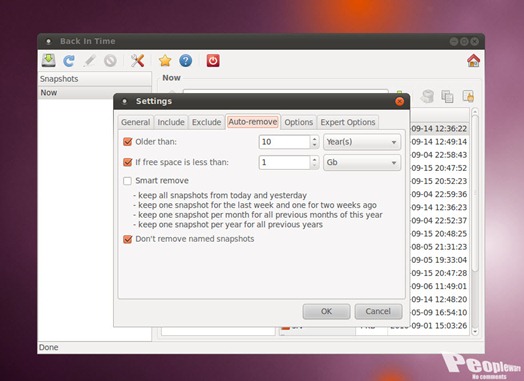Select the row dated 05-09 16:54:10

pyautogui.click(x=439, y=313)
